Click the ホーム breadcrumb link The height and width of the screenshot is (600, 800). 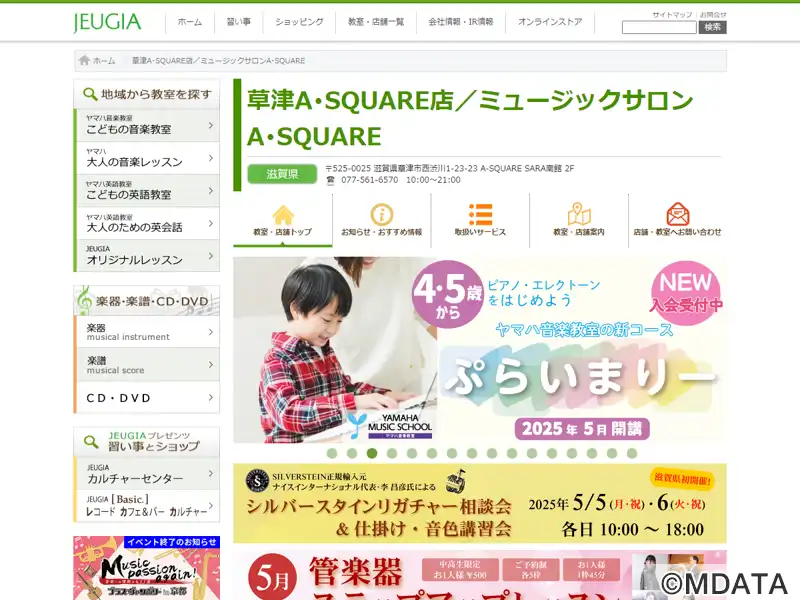pyautogui.click(x=104, y=61)
